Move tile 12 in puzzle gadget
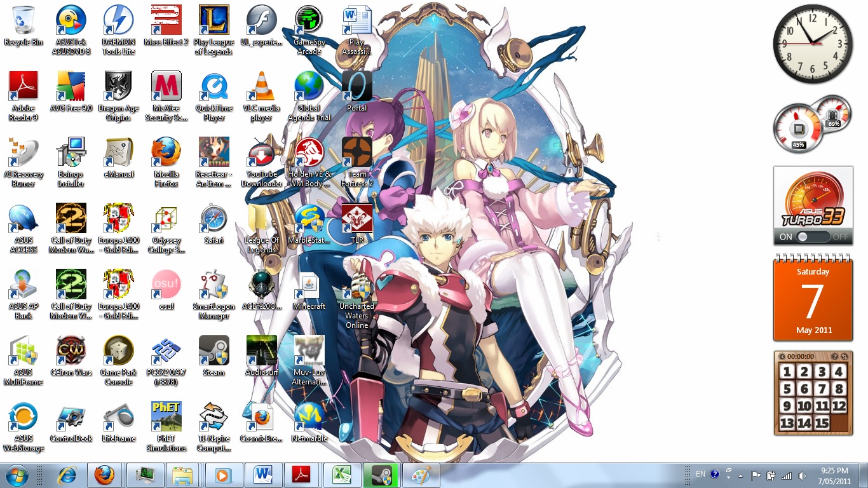 click(x=839, y=406)
